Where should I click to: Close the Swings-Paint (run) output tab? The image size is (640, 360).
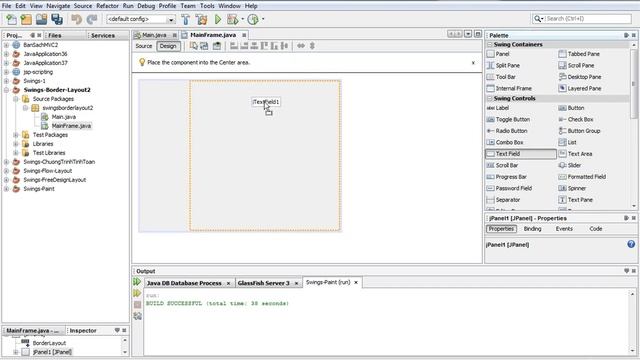click(356, 282)
